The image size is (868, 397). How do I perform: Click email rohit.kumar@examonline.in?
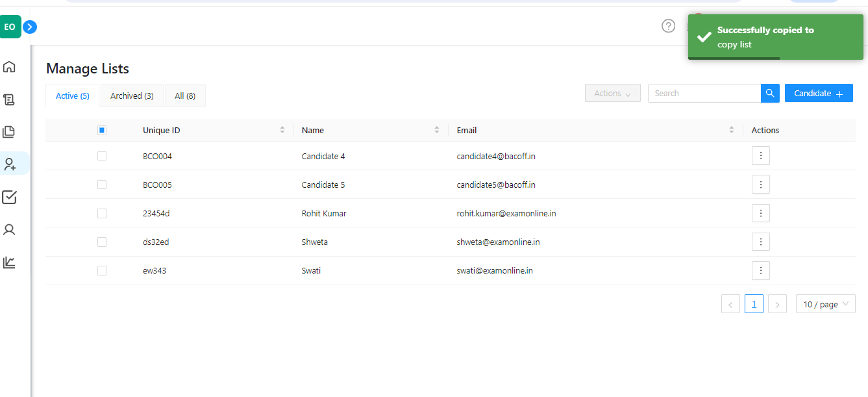pyautogui.click(x=506, y=213)
